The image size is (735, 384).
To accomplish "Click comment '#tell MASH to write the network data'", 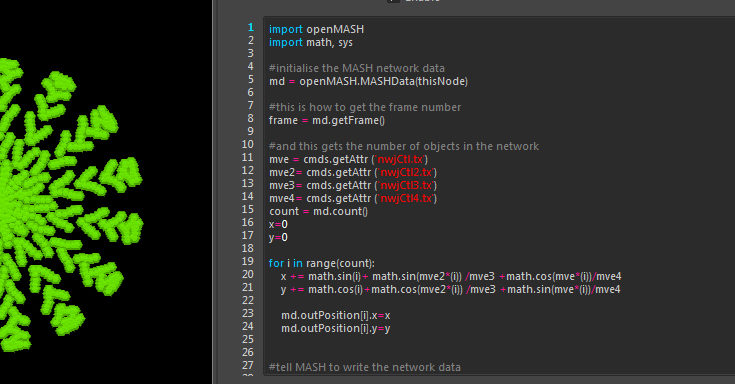I will [x=365, y=367].
